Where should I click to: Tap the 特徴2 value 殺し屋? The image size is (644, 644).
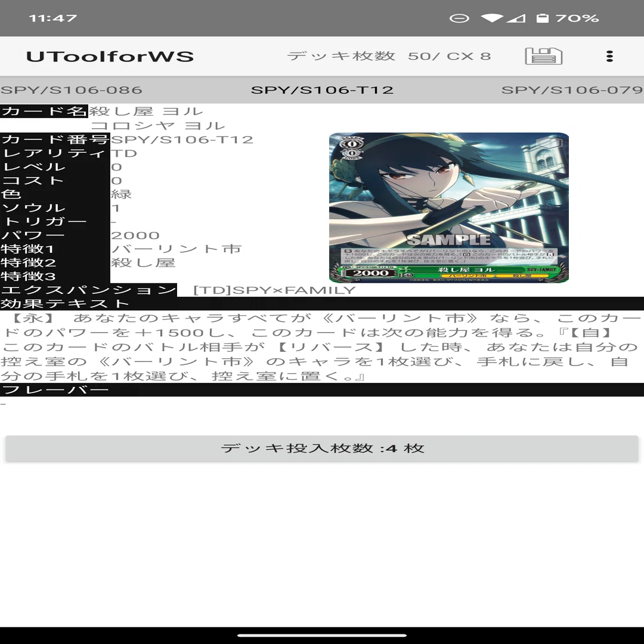143,262
